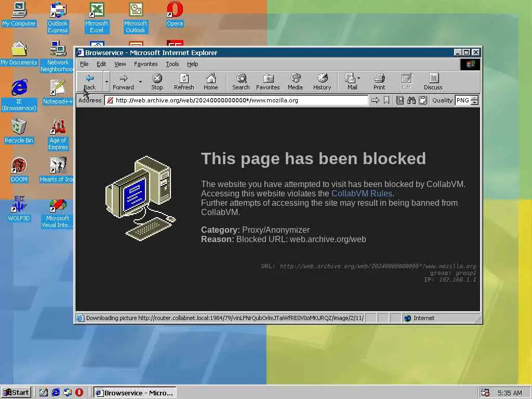The image size is (532, 399).
Task: Open the Tools menu
Action: point(172,64)
